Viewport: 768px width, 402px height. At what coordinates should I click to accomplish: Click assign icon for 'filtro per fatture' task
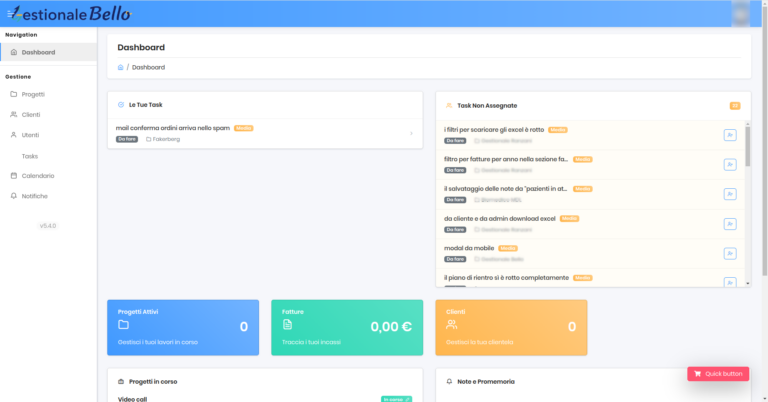[x=729, y=164]
